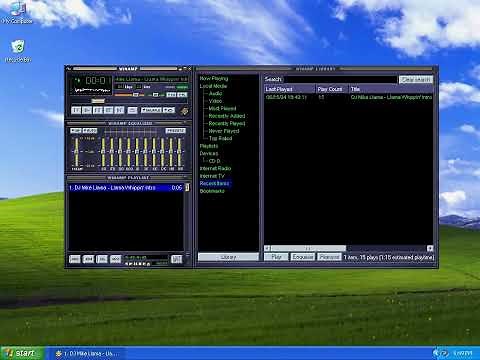Open Bookmarks in the library tree

click(x=212, y=191)
